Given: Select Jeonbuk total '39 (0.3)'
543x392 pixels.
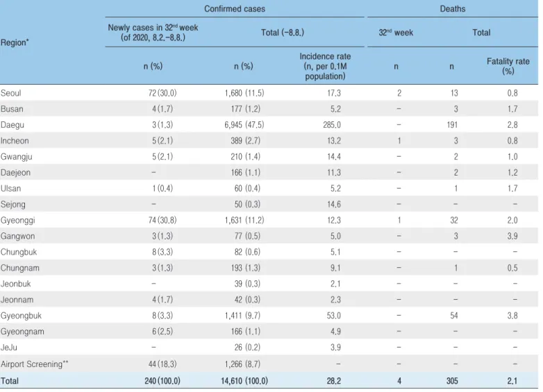Looking at the screenshot, I should [247, 284].
